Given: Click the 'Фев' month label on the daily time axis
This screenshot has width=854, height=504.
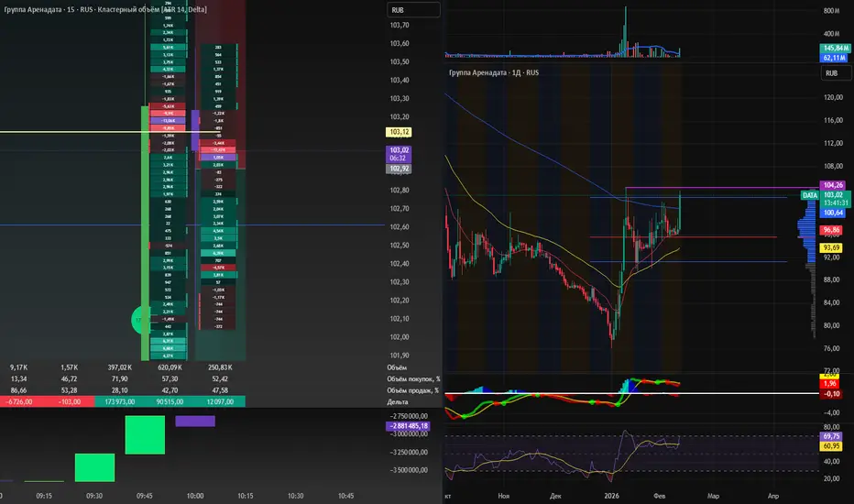Looking at the screenshot, I should [x=659, y=496].
